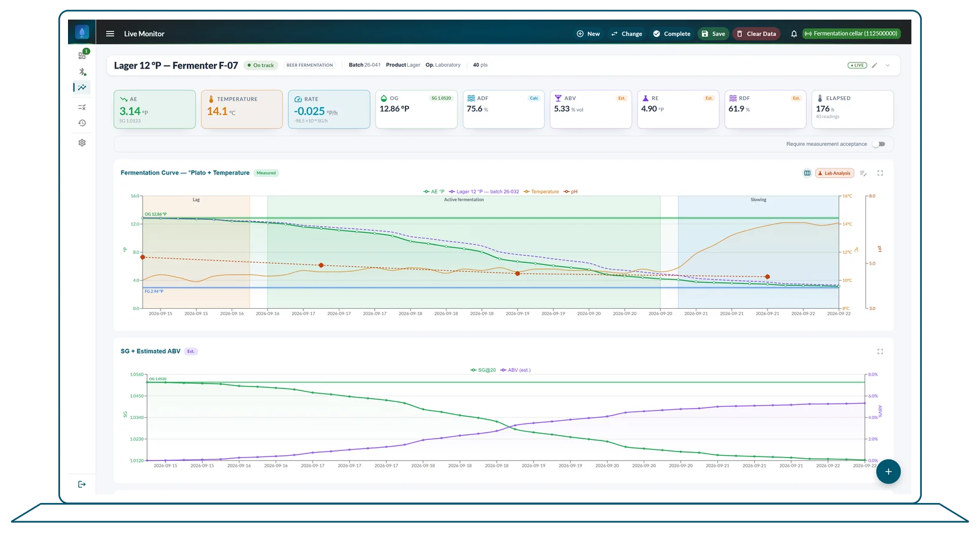Toggle pH series in chart legend
Image resolution: width=980 pixels, height=552 pixels.
[x=571, y=192]
